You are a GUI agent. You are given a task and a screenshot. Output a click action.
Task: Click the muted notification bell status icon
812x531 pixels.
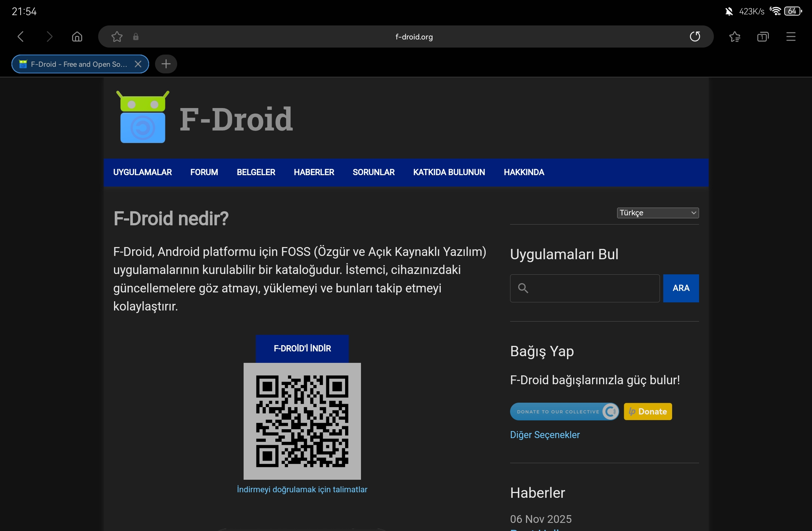[x=729, y=11]
